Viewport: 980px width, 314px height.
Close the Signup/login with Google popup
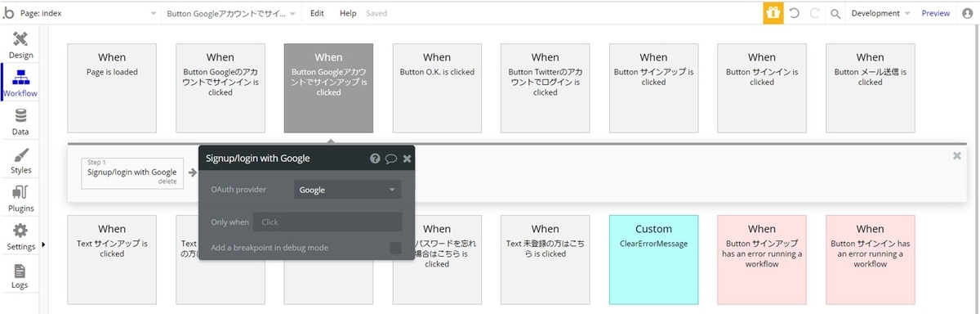tap(407, 158)
